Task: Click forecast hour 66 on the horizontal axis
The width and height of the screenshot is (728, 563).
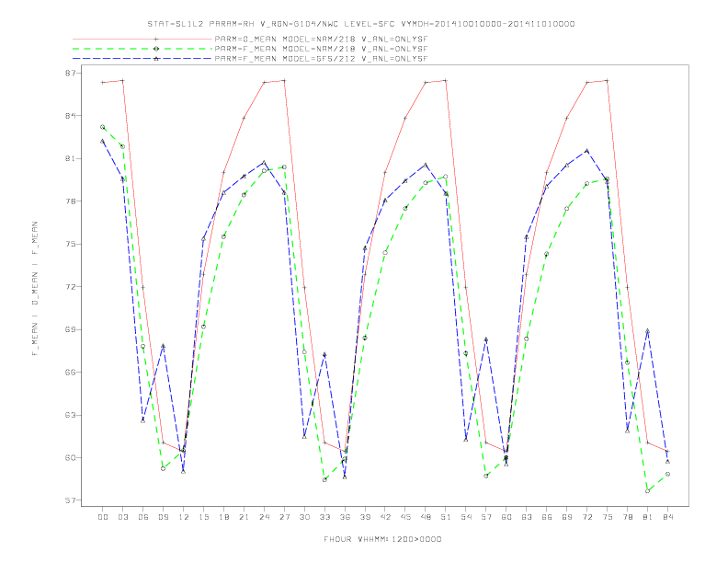Action: coord(547,517)
